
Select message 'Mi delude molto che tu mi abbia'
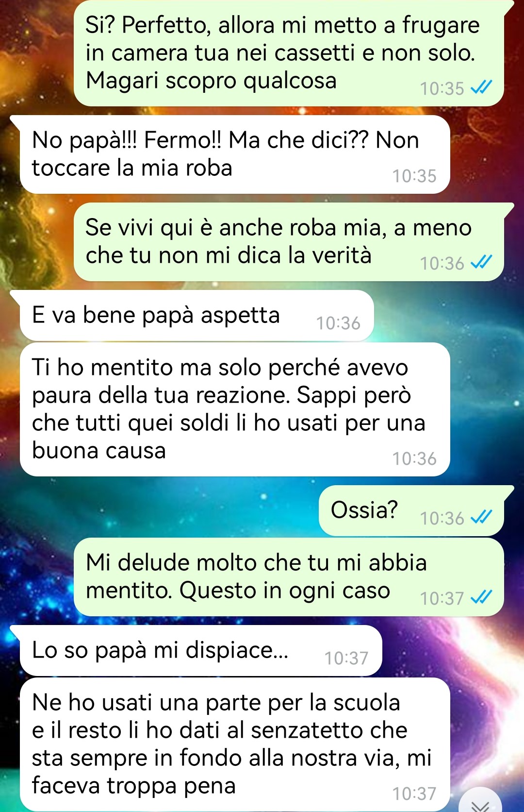[289, 577]
